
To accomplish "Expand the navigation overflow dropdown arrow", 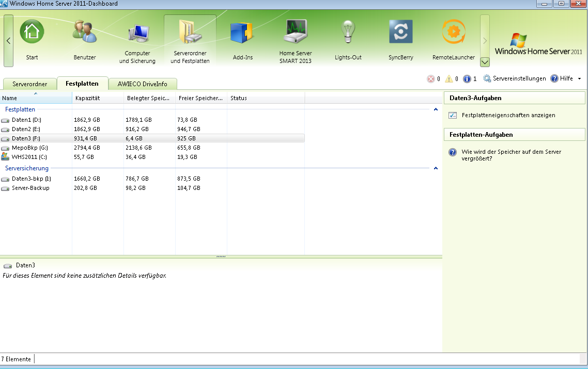I will [485, 62].
